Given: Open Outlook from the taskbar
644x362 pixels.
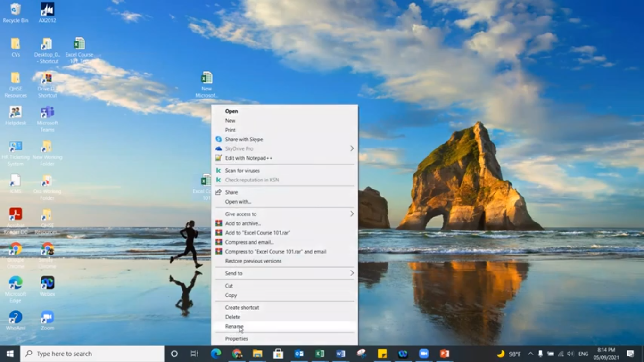Looking at the screenshot, I should click(x=299, y=354).
